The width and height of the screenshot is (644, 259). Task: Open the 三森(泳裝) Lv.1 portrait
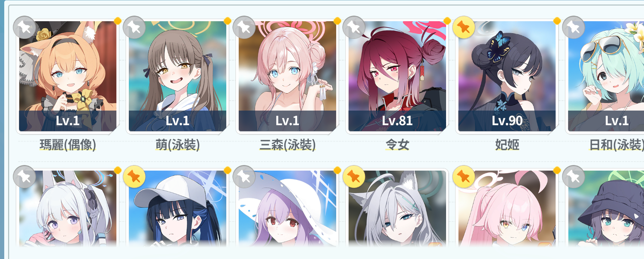point(287,76)
